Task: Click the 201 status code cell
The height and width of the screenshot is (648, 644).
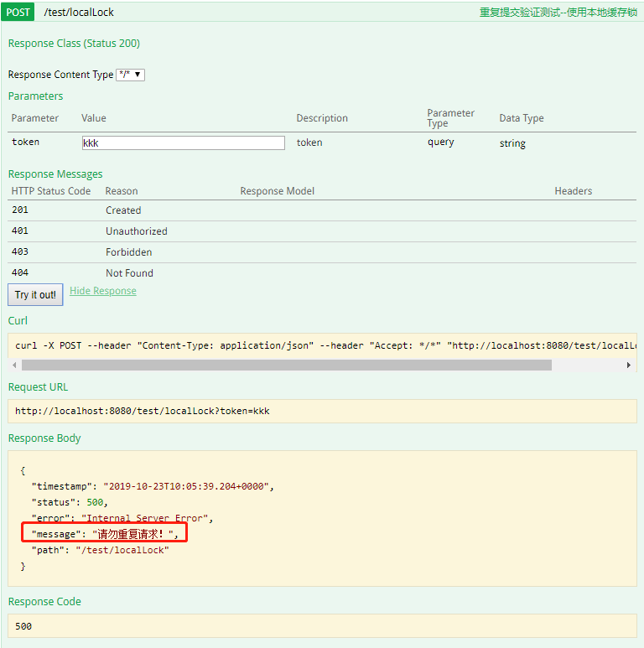Action: click(x=20, y=210)
